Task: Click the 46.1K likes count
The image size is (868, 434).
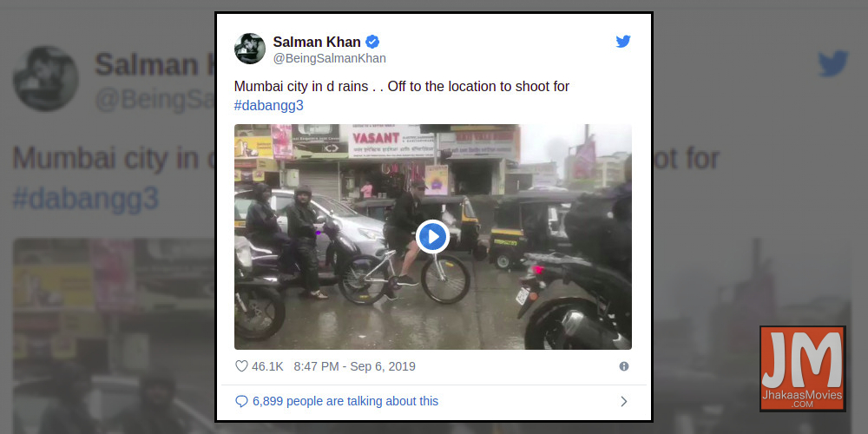Action: click(267, 366)
